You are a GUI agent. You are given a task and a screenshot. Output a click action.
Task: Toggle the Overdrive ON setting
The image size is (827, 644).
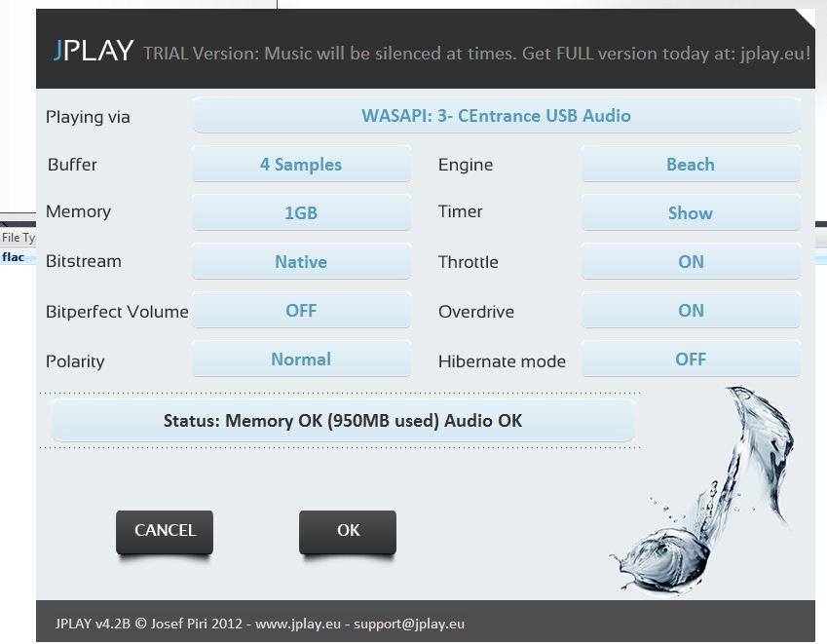[x=690, y=311]
